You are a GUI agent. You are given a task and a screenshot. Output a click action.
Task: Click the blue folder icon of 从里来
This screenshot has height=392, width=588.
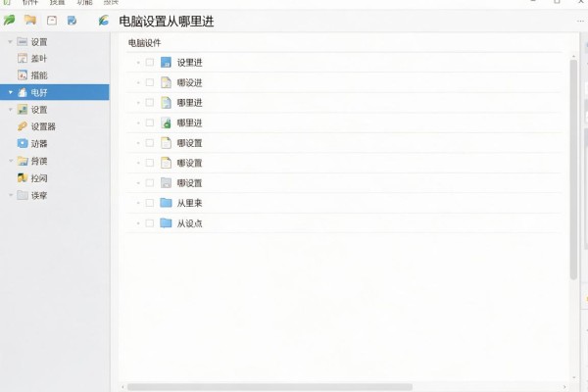[x=166, y=203]
